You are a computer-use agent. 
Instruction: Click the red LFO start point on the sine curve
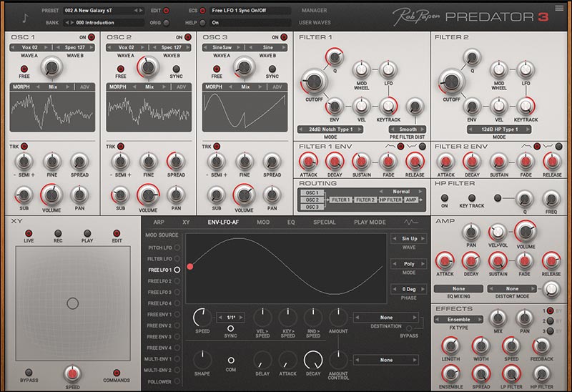(x=190, y=266)
